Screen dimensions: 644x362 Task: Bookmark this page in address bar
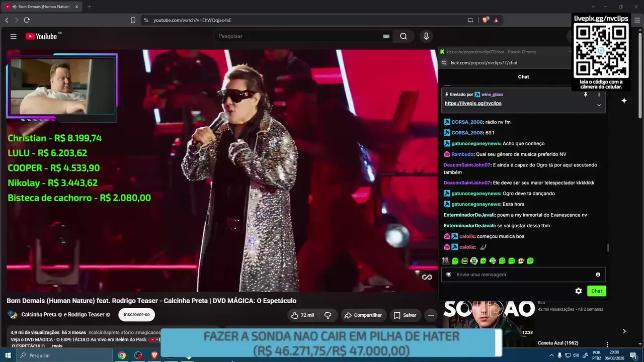point(133,20)
